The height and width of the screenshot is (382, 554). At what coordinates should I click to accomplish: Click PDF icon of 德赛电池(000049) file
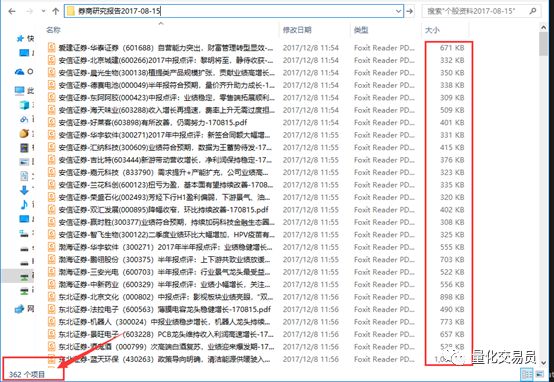(52, 85)
